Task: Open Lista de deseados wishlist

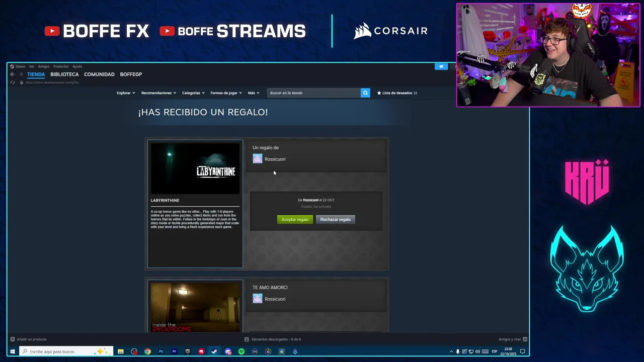Action: [397, 93]
